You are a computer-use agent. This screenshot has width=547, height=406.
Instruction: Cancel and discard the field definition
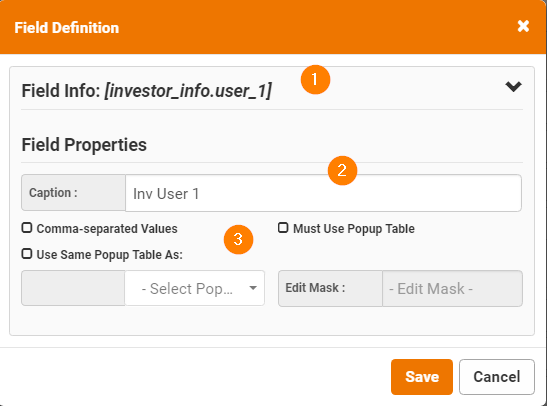pyautogui.click(x=497, y=377)
